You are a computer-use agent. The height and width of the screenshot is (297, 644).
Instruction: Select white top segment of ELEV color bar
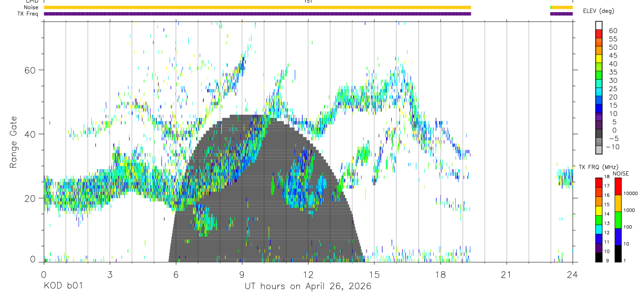[599, 25]
